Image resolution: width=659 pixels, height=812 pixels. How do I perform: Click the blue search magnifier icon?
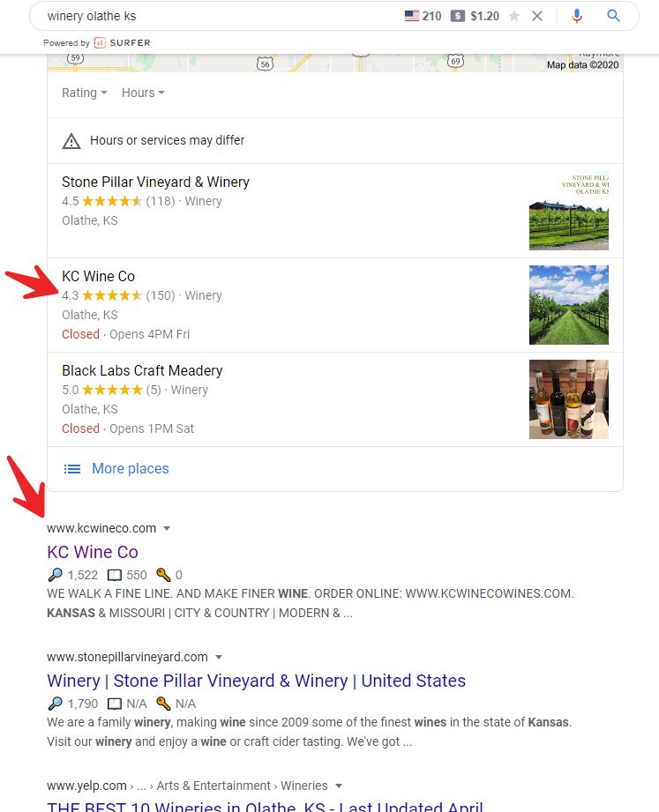point(613,16)
